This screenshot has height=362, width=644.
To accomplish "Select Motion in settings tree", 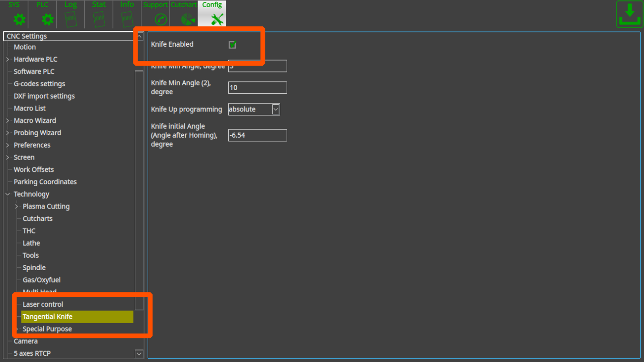I will pyautogui.click(x=25, y=47).
